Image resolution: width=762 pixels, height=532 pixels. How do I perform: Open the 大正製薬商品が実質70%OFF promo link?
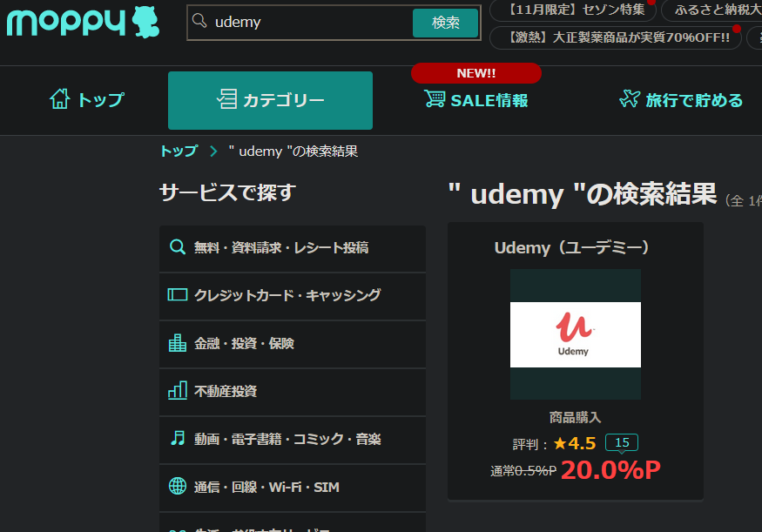click(616, 37)
